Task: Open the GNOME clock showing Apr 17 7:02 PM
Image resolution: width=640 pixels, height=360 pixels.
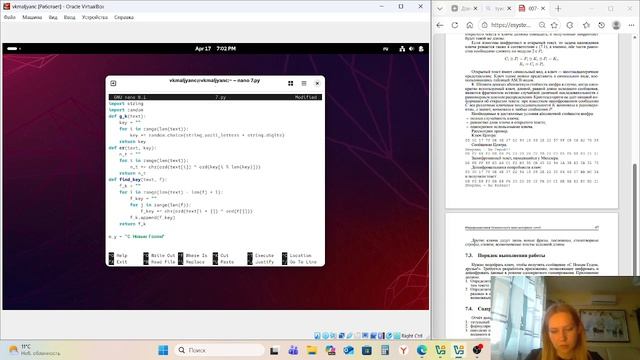Action: tap(215, 49)
